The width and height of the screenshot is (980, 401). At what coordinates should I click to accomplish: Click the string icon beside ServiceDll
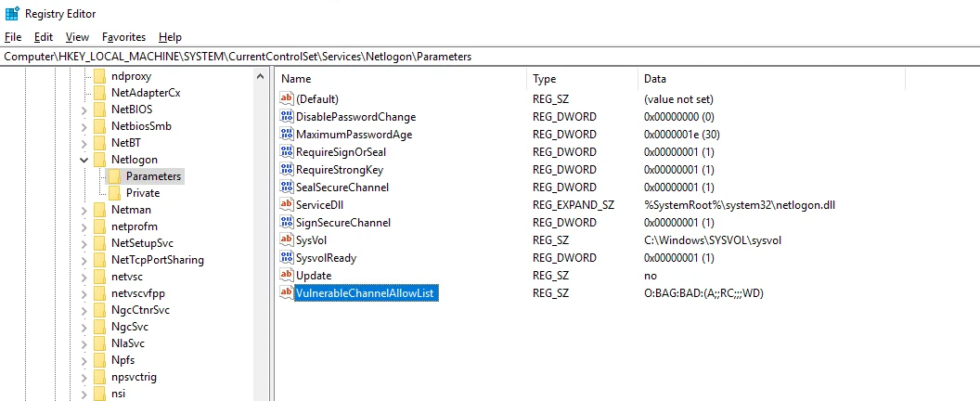pos(286,204)
